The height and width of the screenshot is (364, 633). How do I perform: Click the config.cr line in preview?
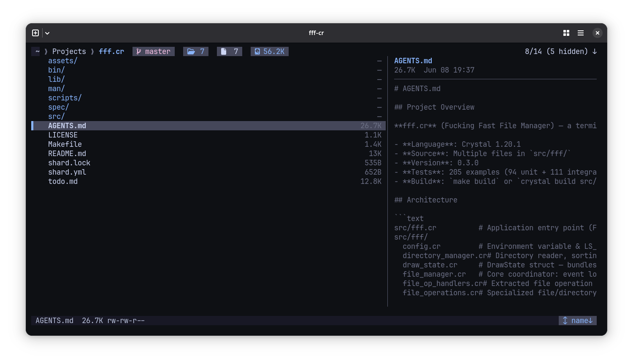[500, 246]
